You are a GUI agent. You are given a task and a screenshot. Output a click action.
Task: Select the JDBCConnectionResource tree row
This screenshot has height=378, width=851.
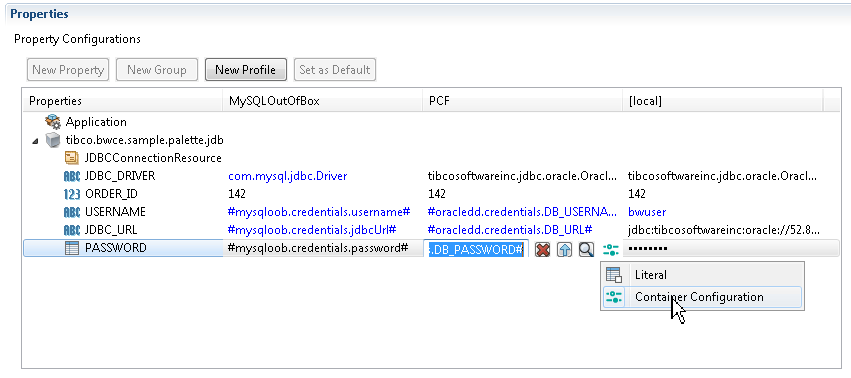point(153,158)
